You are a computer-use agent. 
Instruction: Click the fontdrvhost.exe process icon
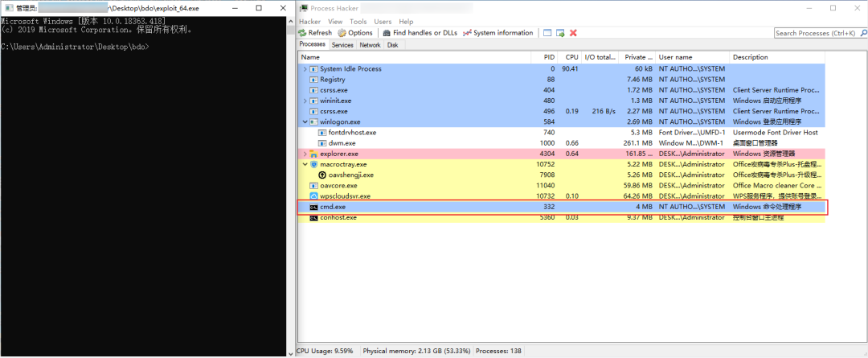tap(322, 133)
